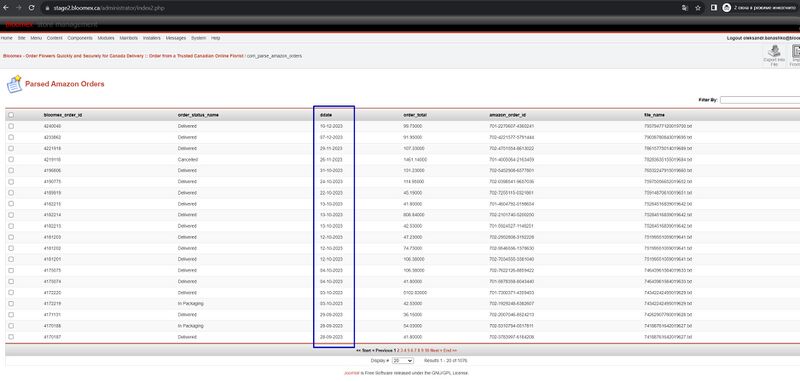Image resolution: width=800 pixels, height=382 pixels.
Task: Click order id 4190775 cell
Action: point(52,182)
